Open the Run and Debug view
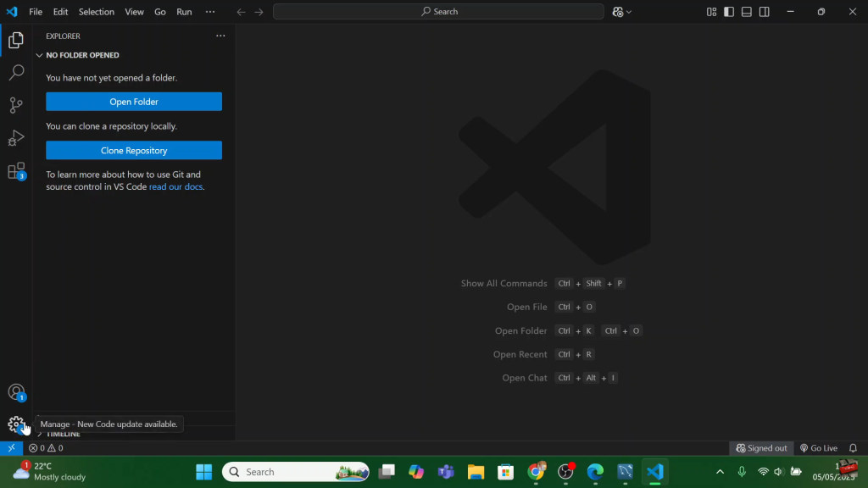 point(16,138)
